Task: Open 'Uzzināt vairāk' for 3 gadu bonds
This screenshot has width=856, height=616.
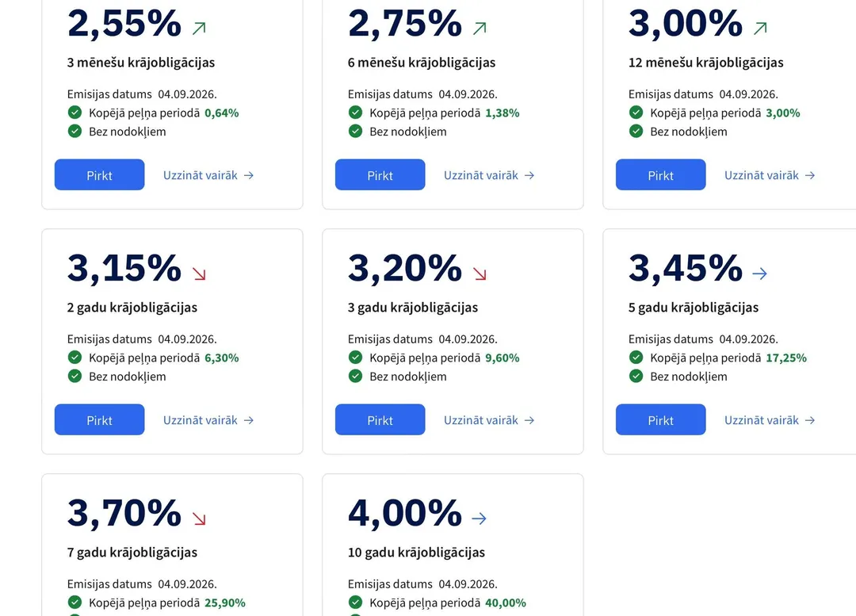Action: pyautogui.click(x=489, y=420)
